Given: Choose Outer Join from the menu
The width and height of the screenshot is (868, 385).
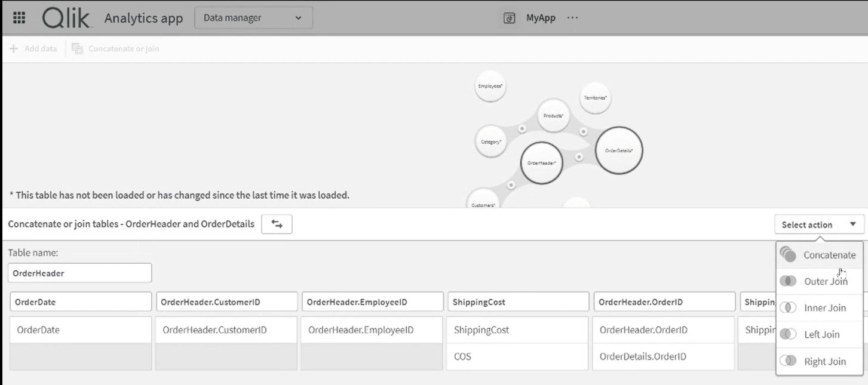Looking at the screenshot, I should point(827,281).
